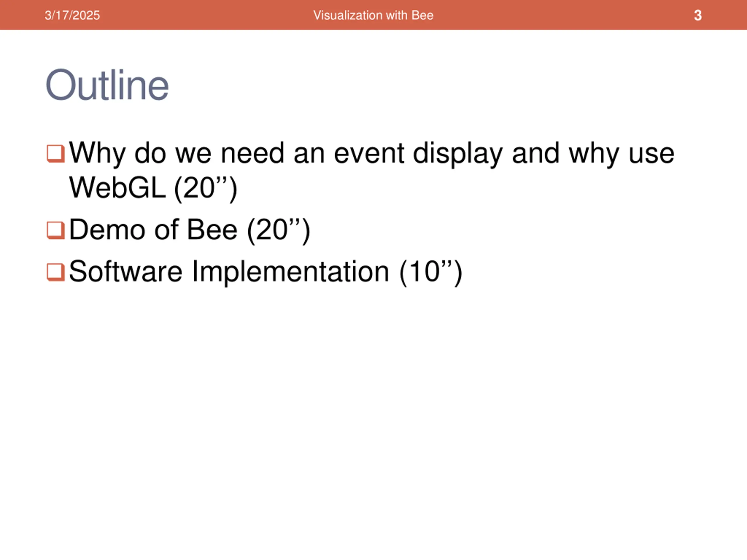Screen dimensions: 747x560
Task: Click the word 'Bee' in the header title
Action: (423, 15)
